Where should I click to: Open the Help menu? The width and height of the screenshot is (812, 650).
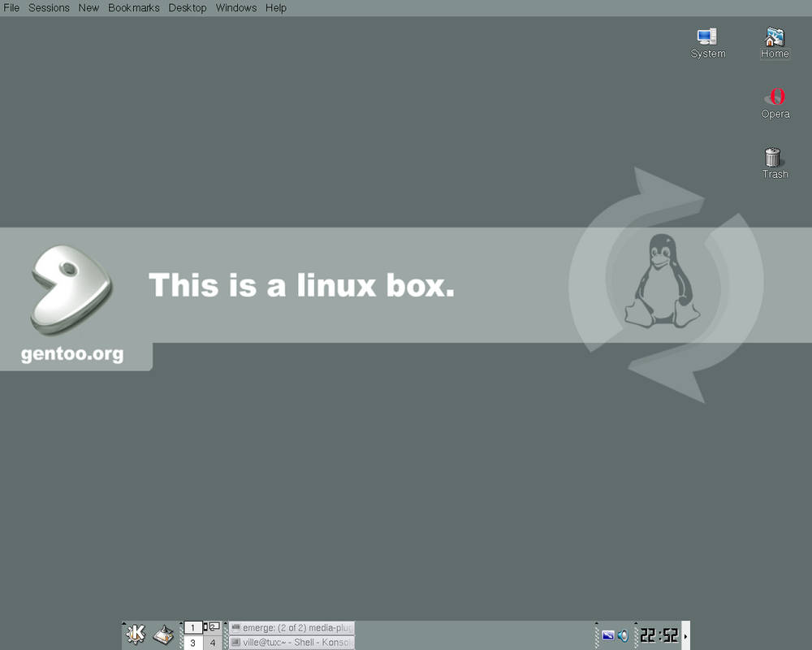[276, 8]
